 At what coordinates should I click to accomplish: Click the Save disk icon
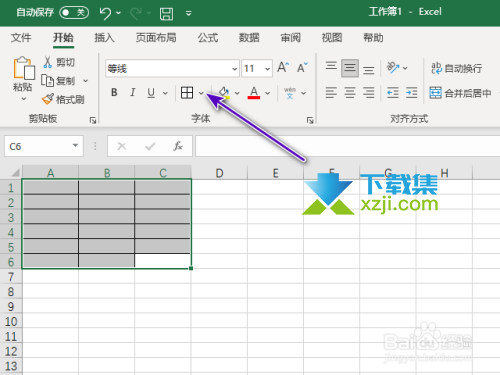point(166,14)
